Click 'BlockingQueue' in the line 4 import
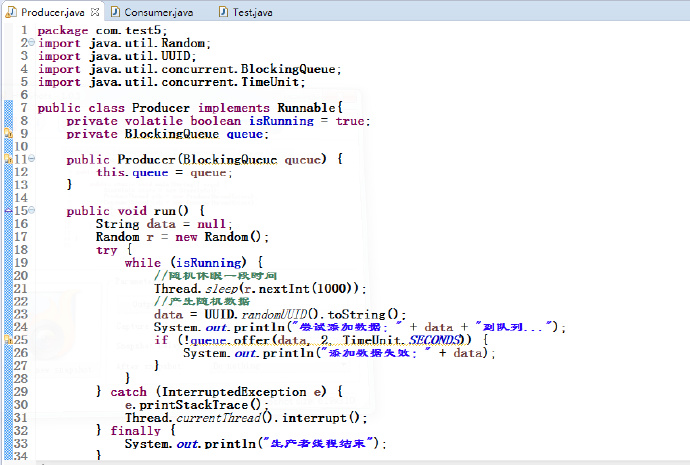This screenshot has height=465, width=690. [x=288, y=69]
